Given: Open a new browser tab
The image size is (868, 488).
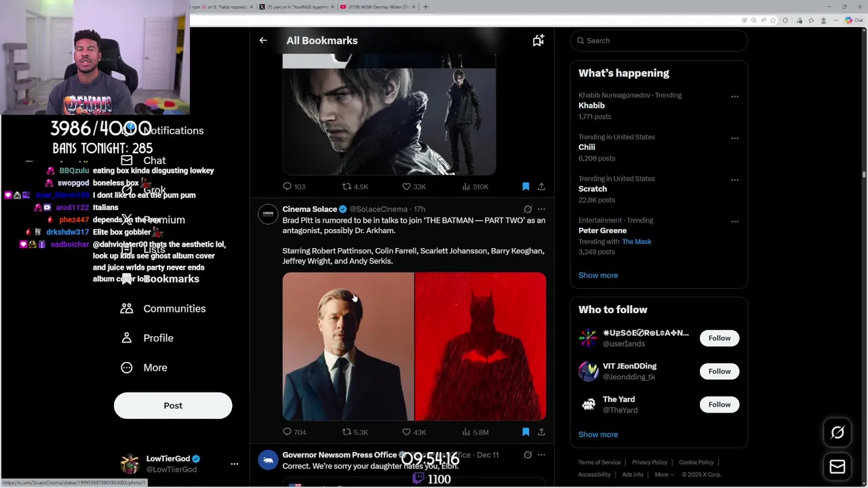Looking at the screenshot, I should [426, 7].
